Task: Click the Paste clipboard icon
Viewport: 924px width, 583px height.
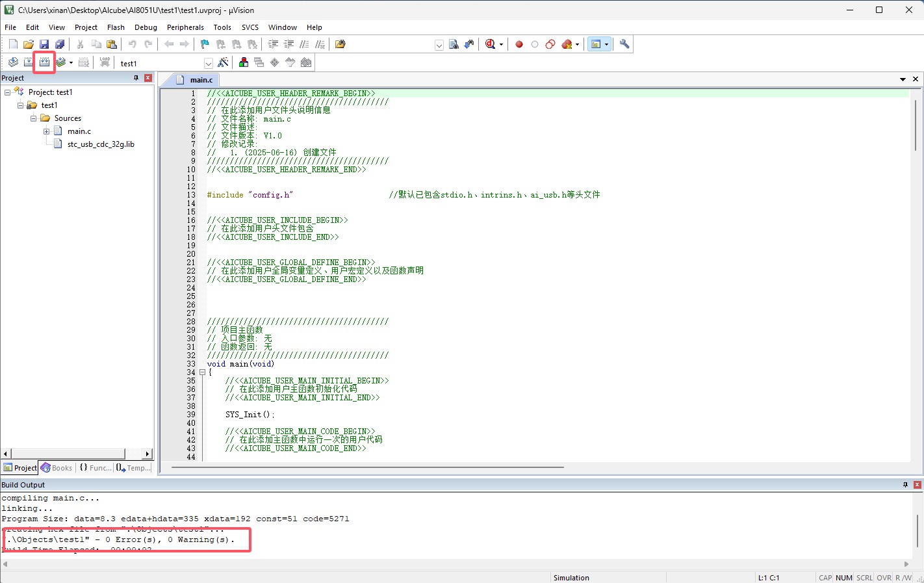Action: 112,44
